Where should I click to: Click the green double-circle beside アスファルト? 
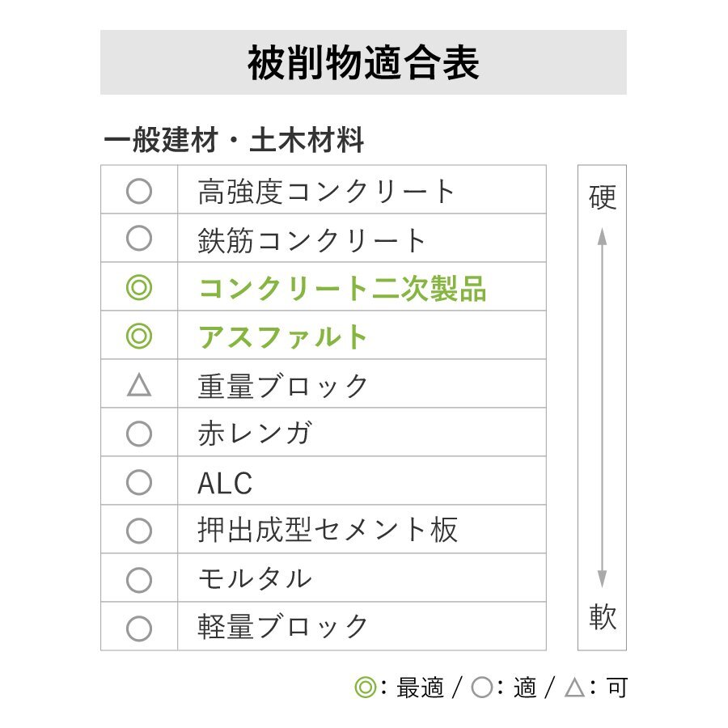pos(139,336)
